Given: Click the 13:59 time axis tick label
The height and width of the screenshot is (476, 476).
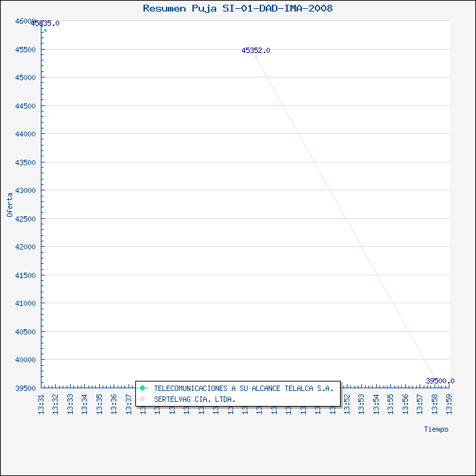Looking at the screenshot, I should coord(449,404).
